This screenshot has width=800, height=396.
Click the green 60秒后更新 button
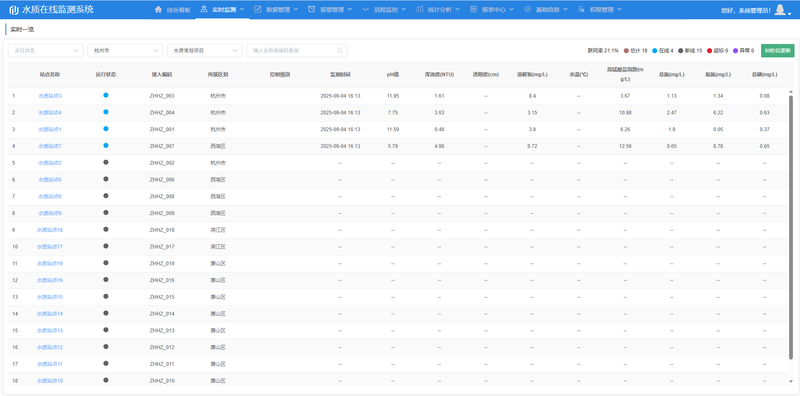[x=778, y=51]
